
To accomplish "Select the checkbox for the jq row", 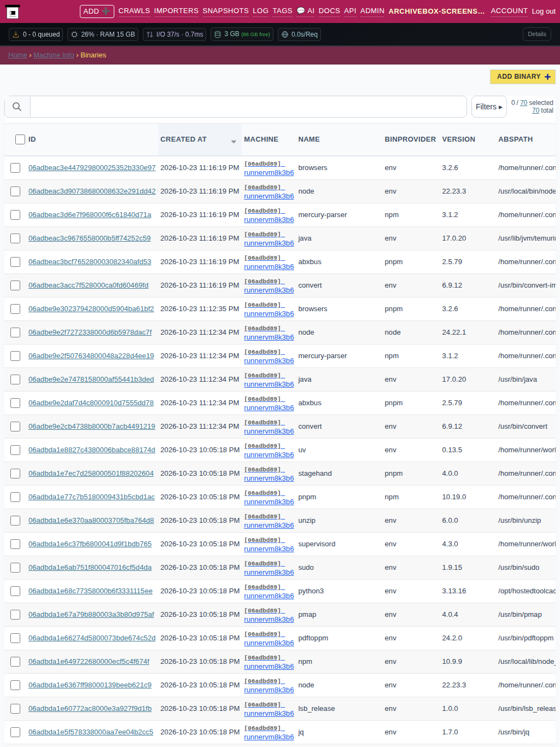I will click(x=15, y=732).
